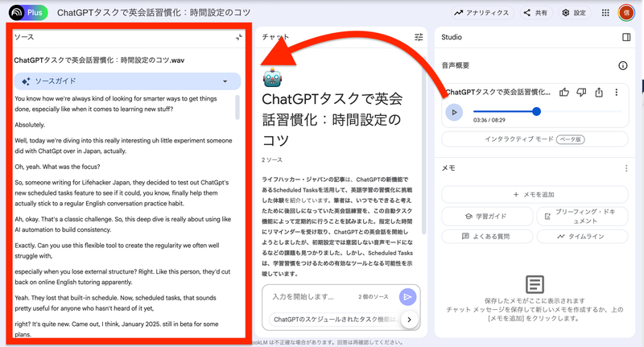Toggle the Studio side panel icon
644x347 pixels.
(x=626, y=37)
